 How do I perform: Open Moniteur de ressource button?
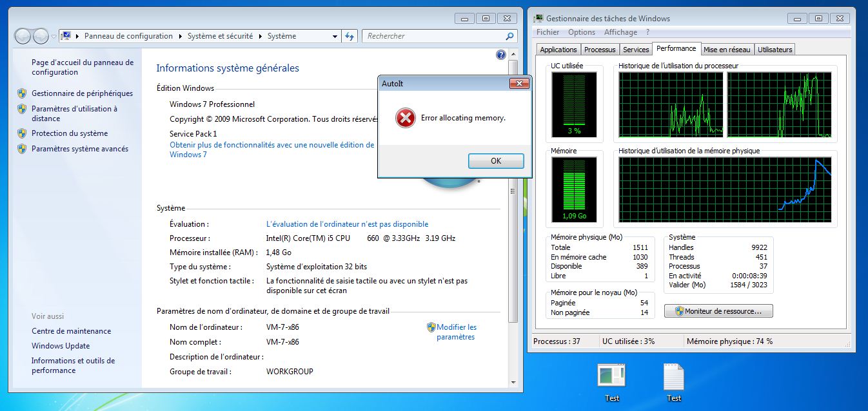(718, 311)
